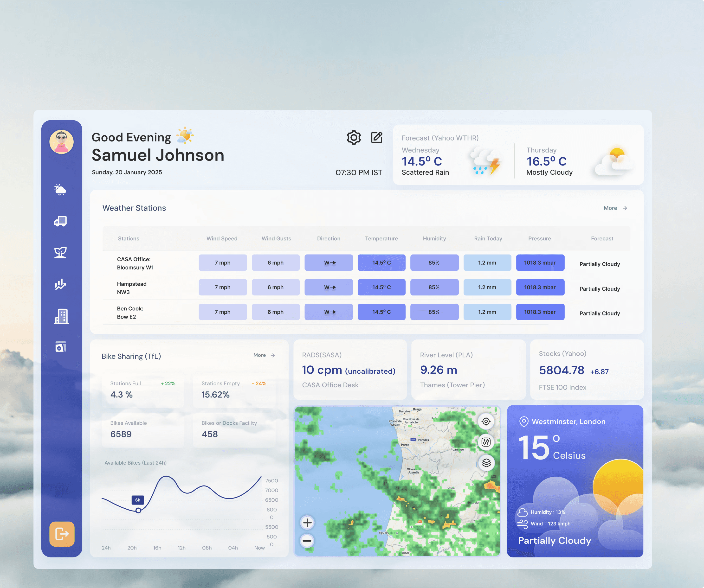The image size is (704, 588).
Task: Toggle the map layers icon
Action: pyautogui.click(x=486, y=463)
